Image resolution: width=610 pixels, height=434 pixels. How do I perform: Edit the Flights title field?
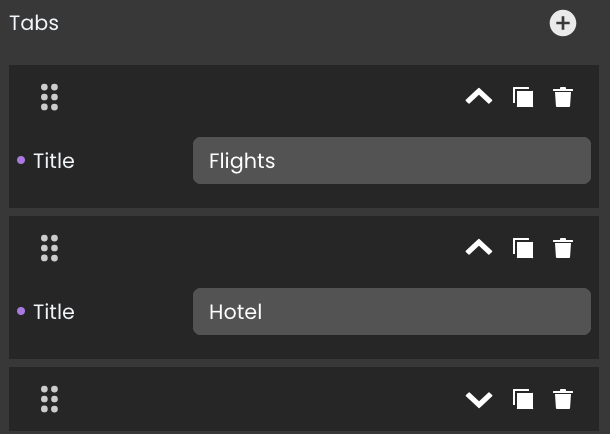(x=392, y=161)
